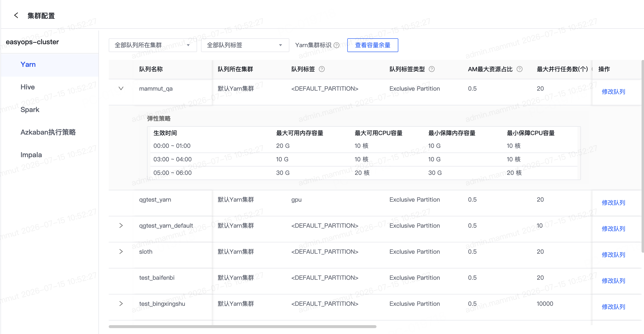Expand the sloth queue row
644x334 pixels.
tap(121, 251)
